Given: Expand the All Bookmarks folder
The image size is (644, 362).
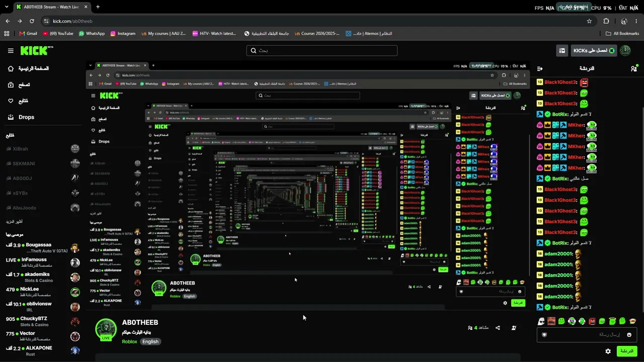Looking at the screenshot, I should (x=622, y=34).
